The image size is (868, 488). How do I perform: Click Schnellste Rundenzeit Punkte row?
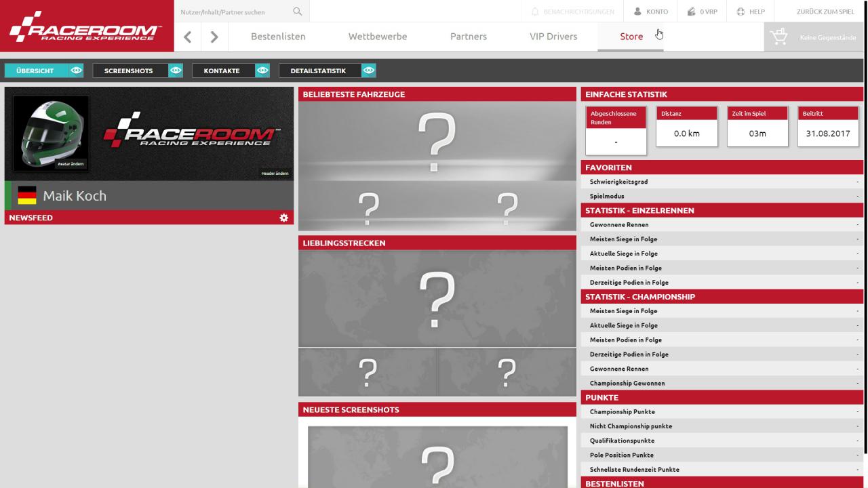tap(722, 469)
